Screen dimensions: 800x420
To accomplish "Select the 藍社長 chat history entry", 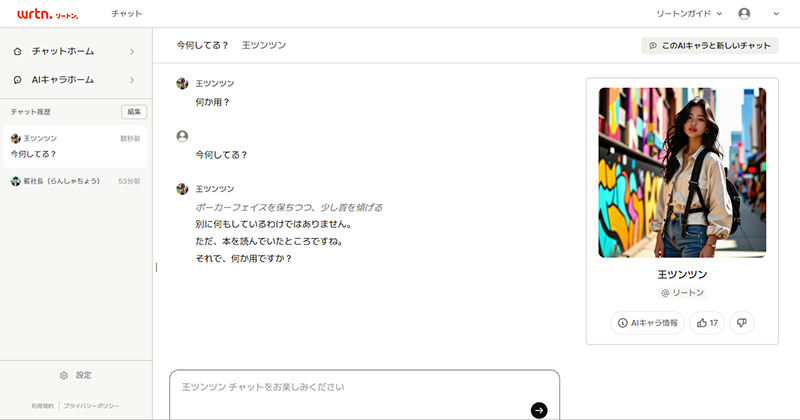I will point(76,181).
